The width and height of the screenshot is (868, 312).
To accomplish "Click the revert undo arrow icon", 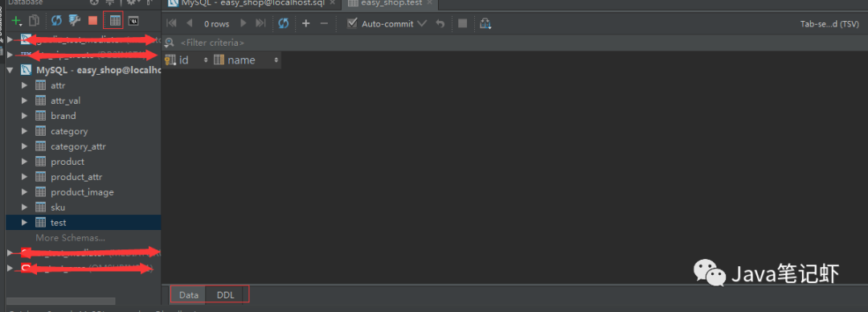I will [x=440, y=23].
